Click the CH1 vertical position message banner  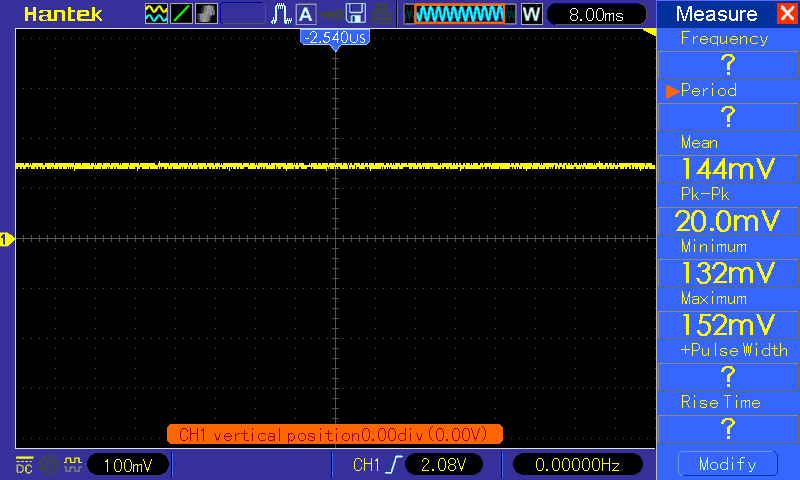335,434
